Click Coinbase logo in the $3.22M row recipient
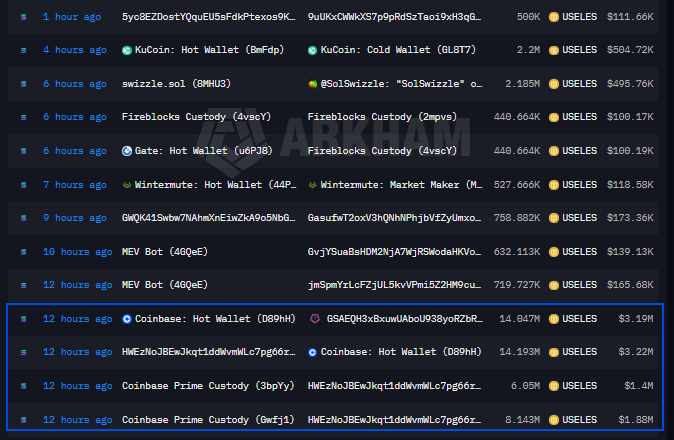 point(312,353)
